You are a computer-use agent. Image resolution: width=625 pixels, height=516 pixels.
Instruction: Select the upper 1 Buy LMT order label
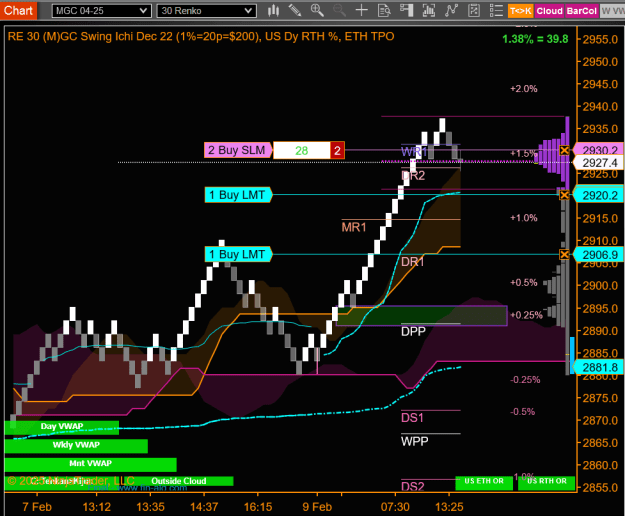[238, 195]
